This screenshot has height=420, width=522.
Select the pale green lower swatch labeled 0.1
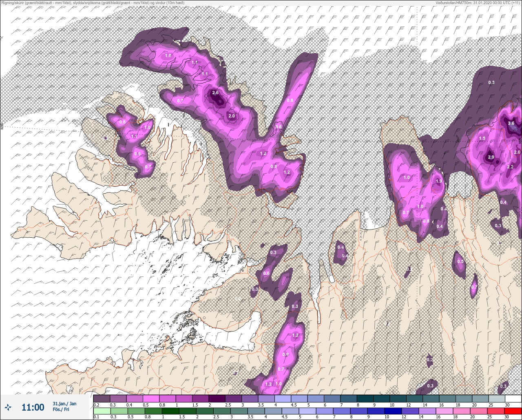102,411
